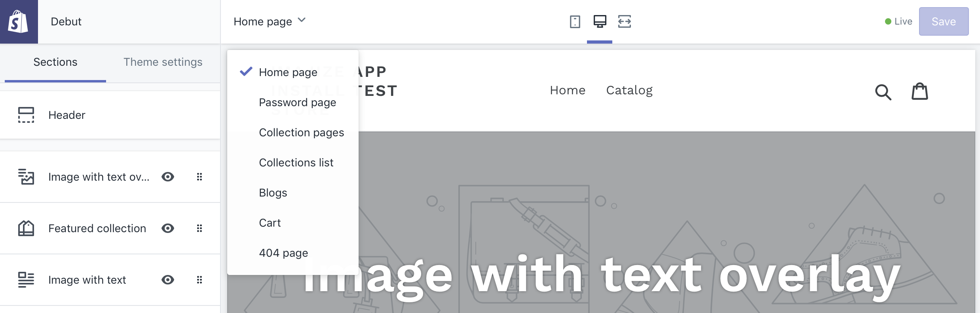This screenshot has height=313, width=980.
Task: Hide the Image with text section
Action: pos(168,280)
